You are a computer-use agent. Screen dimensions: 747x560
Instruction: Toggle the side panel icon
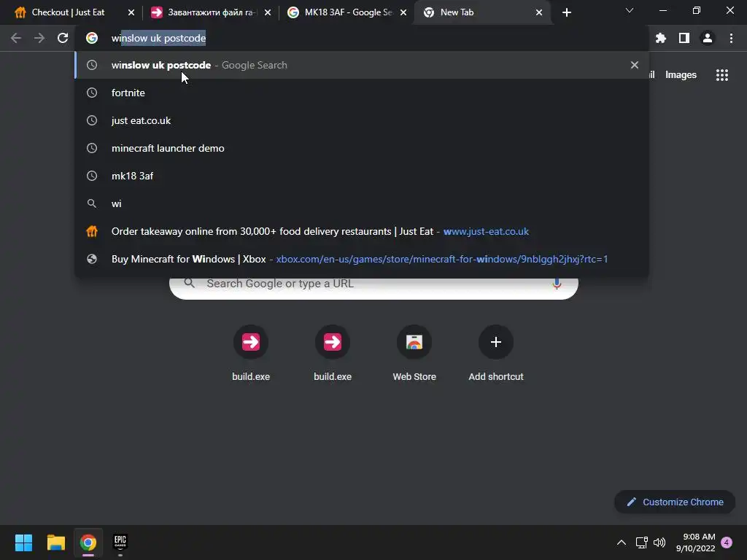point(684,38)
